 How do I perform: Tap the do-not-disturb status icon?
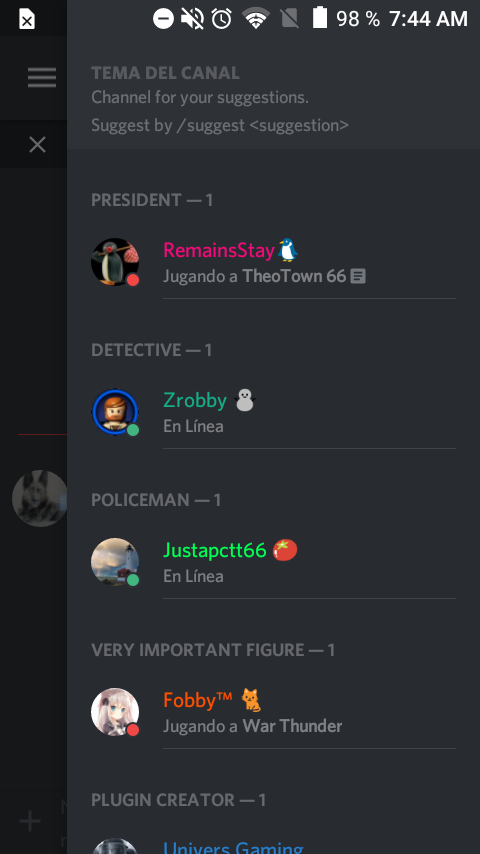[x=163, y=19]
